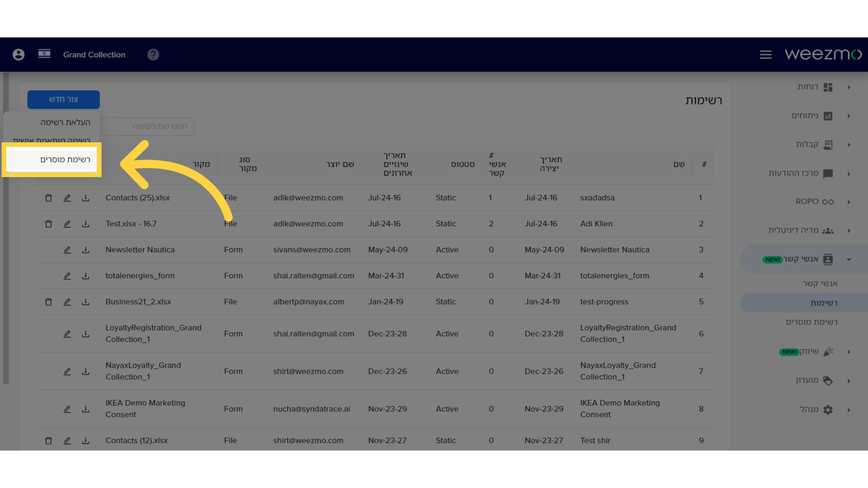Viewport: 868px width, 488px height.
Task: Click the help question mark icon
Action: pyautogui.click(x=153, y=55)
